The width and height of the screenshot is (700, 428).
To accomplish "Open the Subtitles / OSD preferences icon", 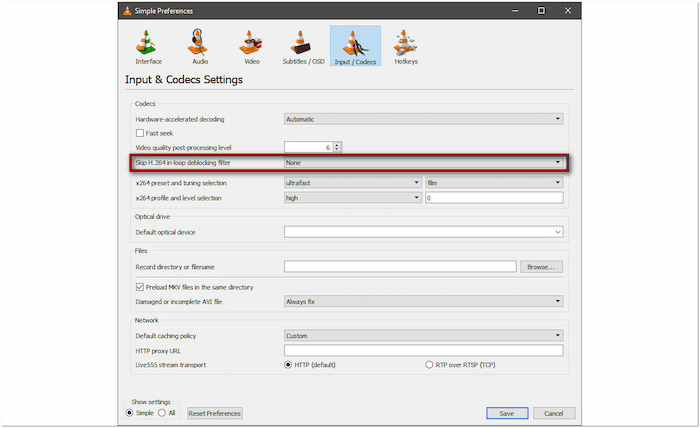I will point(303,46).
